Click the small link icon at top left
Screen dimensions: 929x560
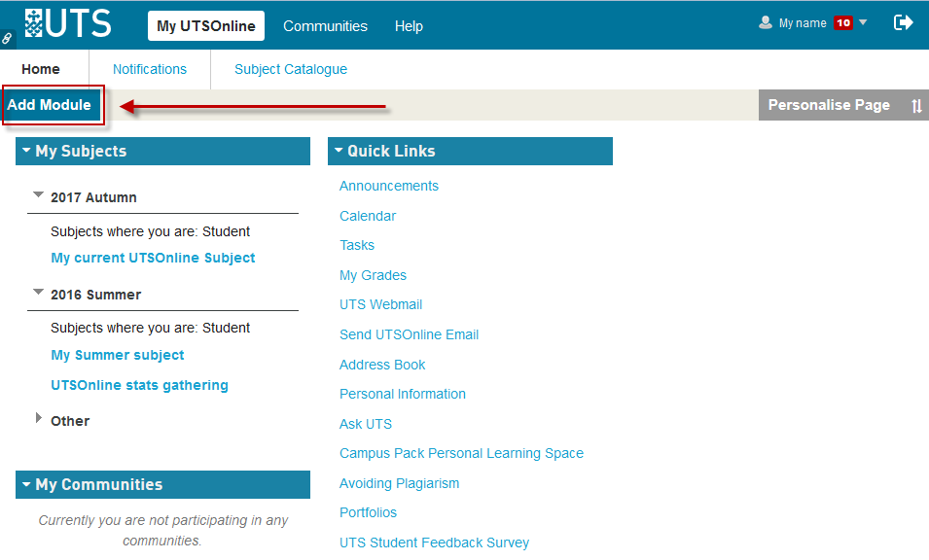pyautogui.click(x=7, y=39)
